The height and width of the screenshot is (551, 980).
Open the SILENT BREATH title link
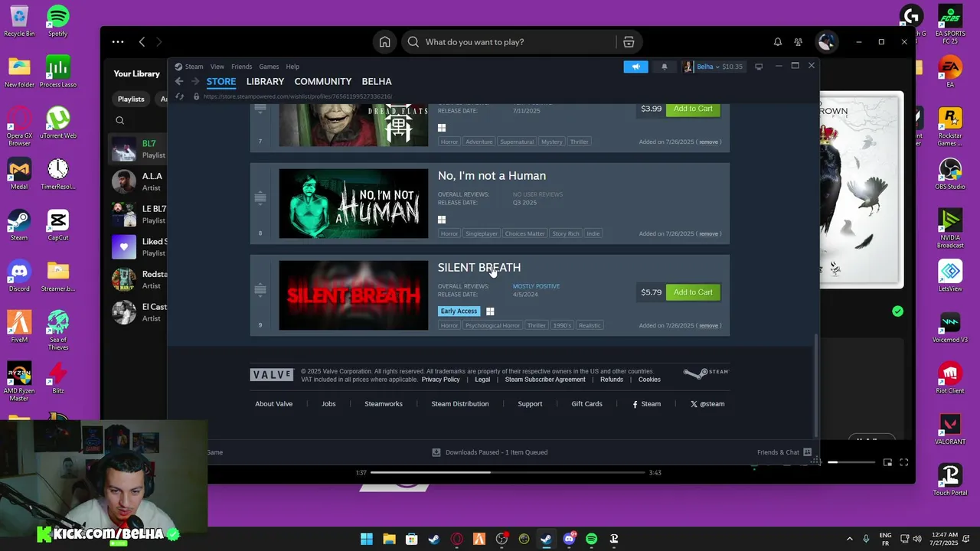479,267
